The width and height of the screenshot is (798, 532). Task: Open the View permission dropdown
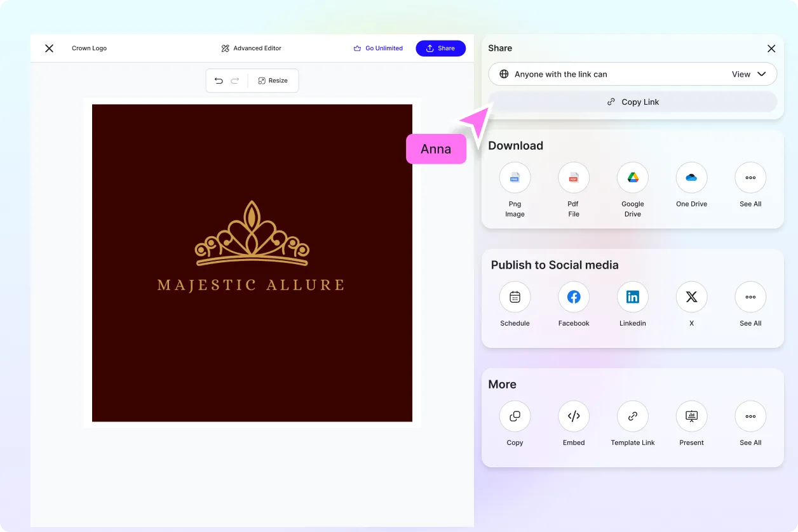click(748, 74)
